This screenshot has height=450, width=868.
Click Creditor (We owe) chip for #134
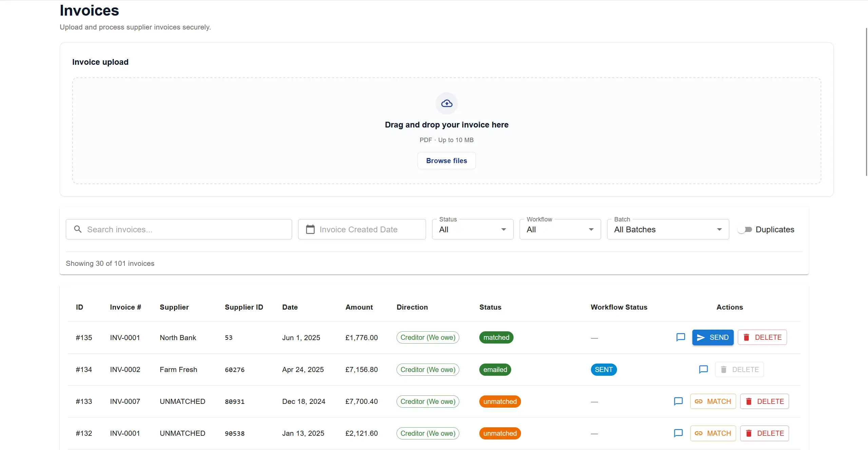coord(428,369)
